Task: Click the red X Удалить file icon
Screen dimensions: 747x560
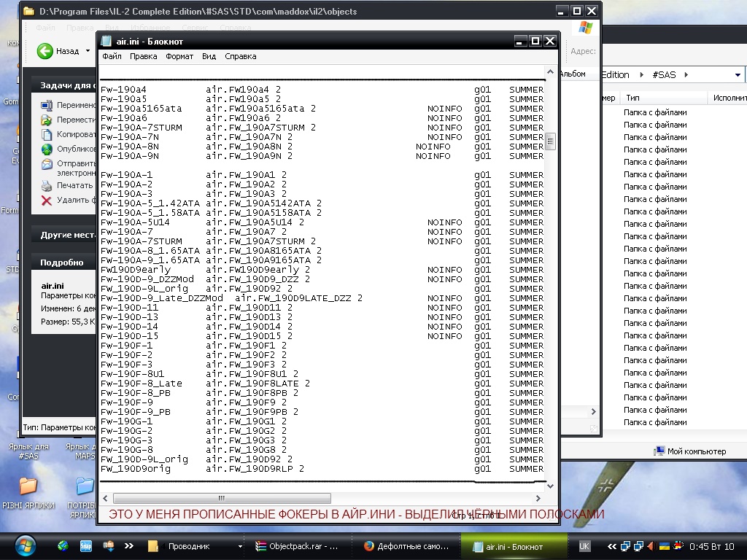Action: tap(47, 201)
